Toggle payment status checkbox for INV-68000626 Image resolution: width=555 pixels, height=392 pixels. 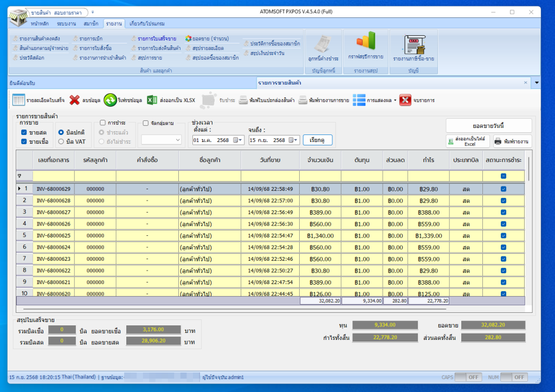[x=504, y=224]
